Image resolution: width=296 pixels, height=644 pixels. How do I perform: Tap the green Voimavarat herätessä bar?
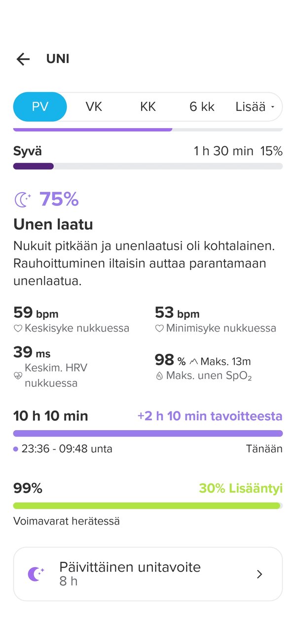pos(148,506)
